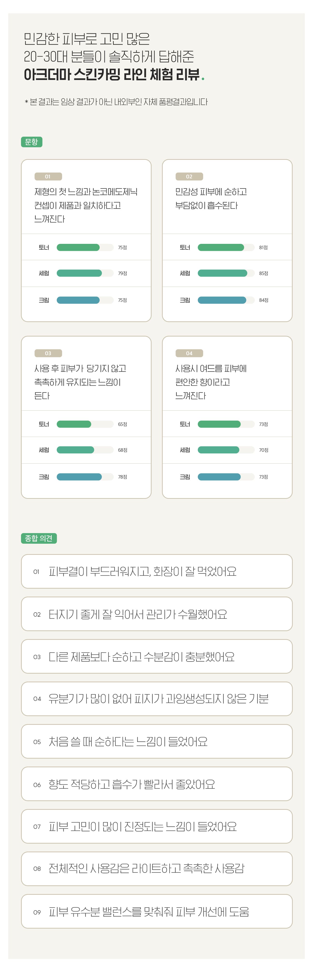Click the 토너 progress bar showing 65점
The image size is (314, 980).
[85, 424]
